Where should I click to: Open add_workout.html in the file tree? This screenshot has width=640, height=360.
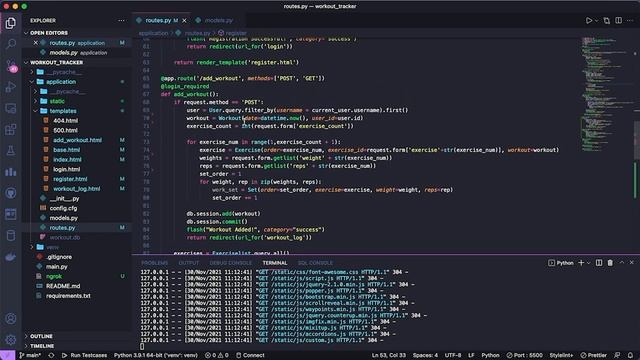point(77,140)
